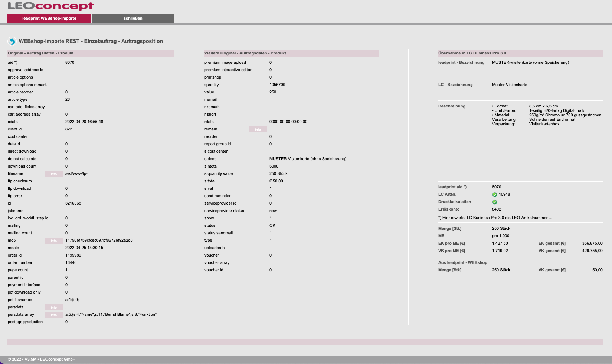Click Info button for filename row
Viewport: 612px width, 364px height.
click(x=54, y=174)
